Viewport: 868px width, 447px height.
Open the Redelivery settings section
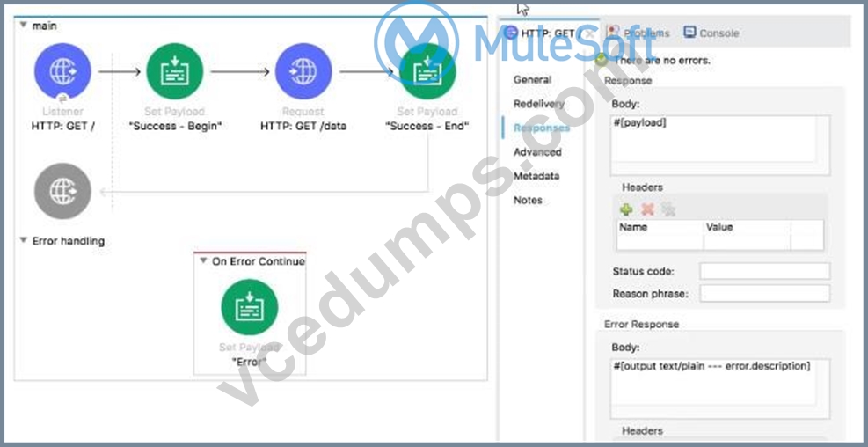(x=538, y=104)
